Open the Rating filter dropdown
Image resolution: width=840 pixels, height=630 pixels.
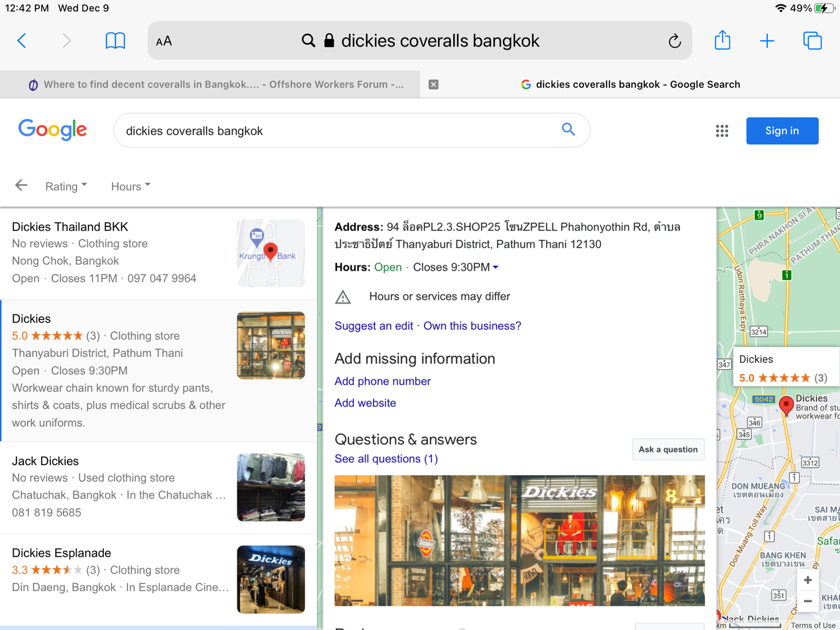tap(66, 186)
